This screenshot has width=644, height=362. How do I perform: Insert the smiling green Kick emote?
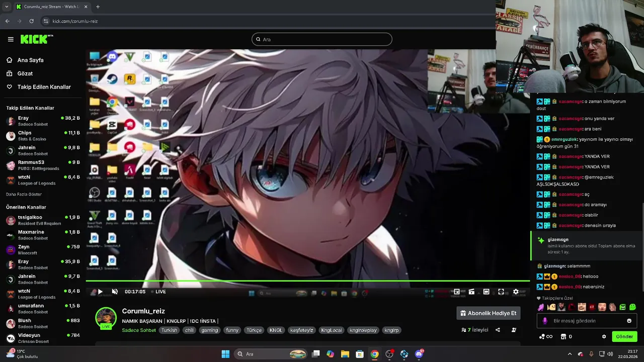click(633, 307)
